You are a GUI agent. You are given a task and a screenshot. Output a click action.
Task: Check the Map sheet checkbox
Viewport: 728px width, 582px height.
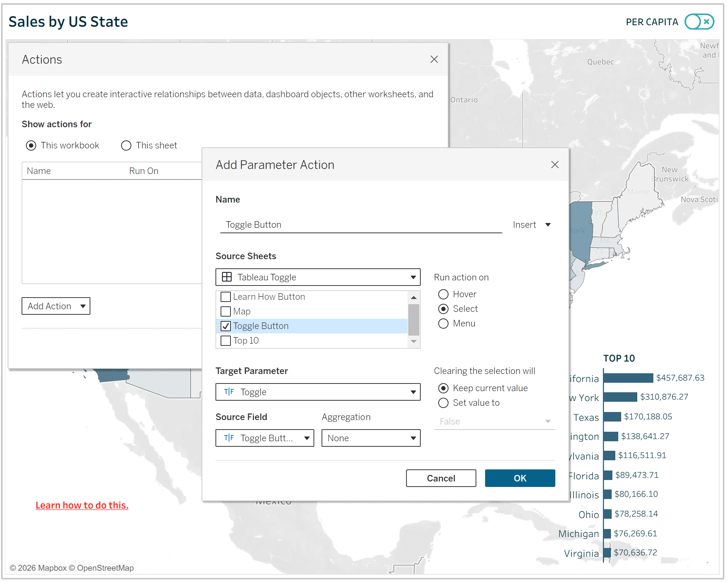(226, 311)
